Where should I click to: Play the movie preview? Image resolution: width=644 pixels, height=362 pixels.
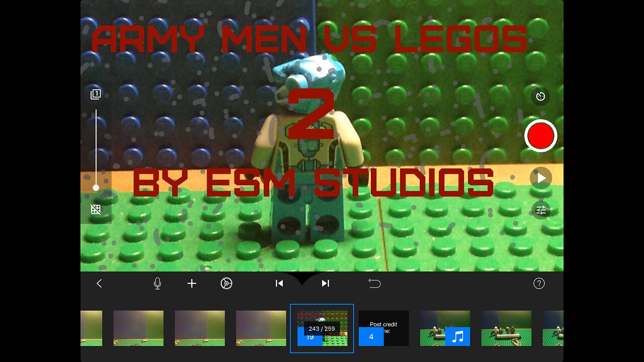pyautogui.click(x=541, y=178)
